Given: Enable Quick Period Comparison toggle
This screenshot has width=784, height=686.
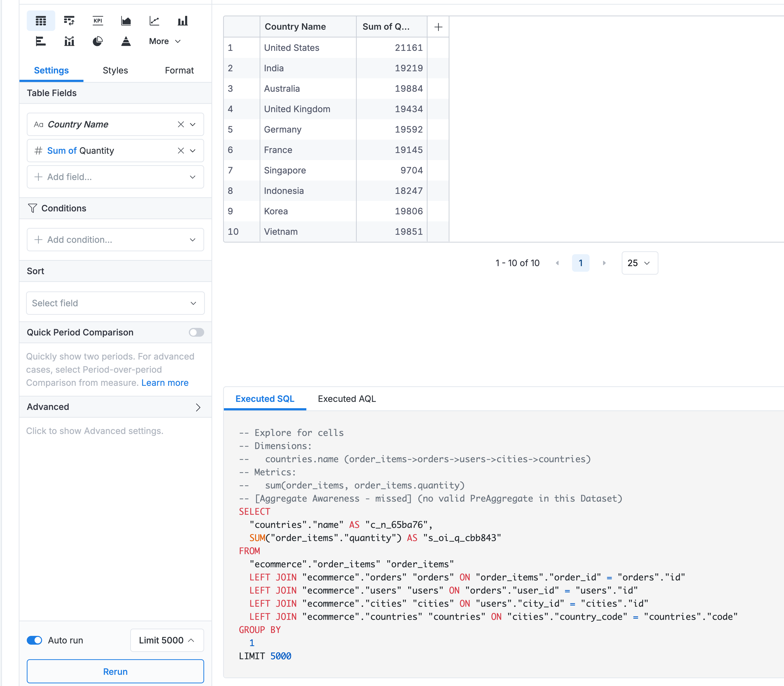Looking at the screenshot, I should coord(196,332).
